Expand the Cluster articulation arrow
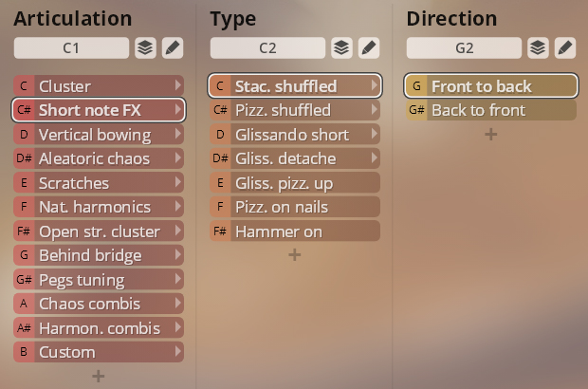Screen dimensions: 588x389 (178, 86)
